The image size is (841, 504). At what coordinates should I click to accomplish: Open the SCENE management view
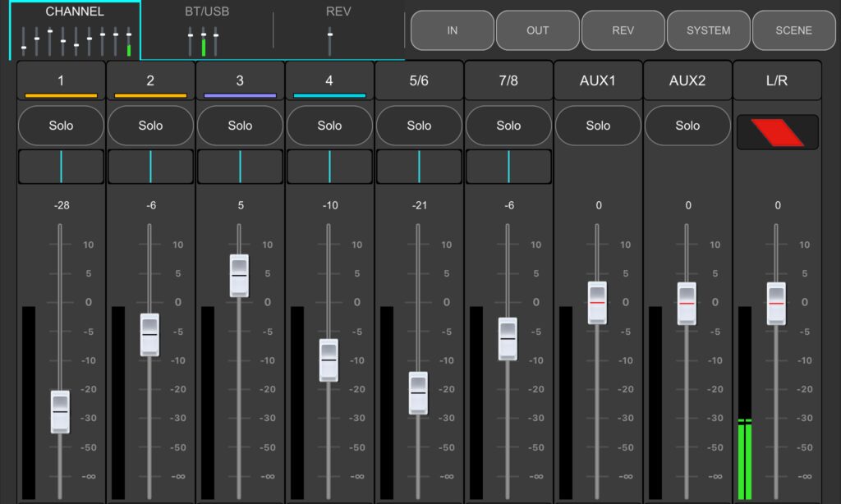pos(793,30)
